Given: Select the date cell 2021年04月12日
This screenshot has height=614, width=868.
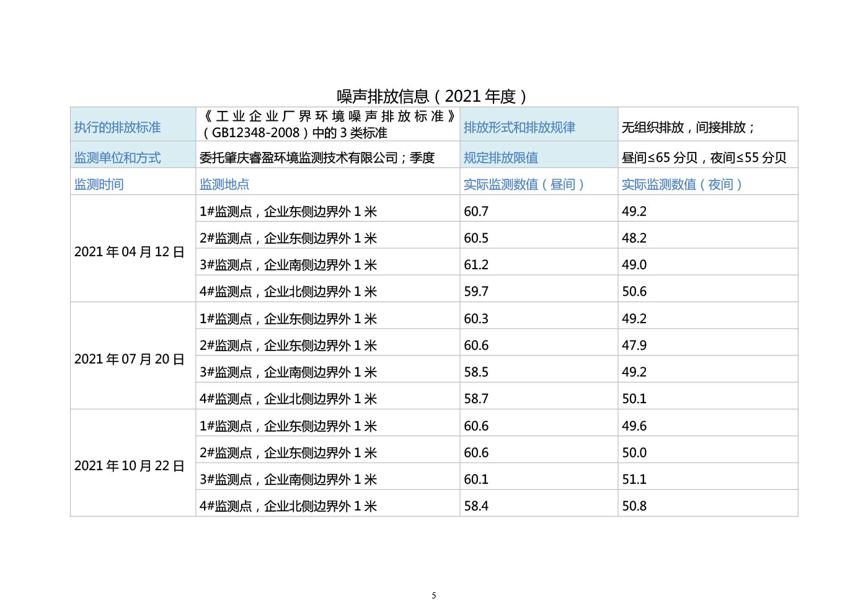Looking at the screenshot, I should pyautogui.click(x=133, y=249).
